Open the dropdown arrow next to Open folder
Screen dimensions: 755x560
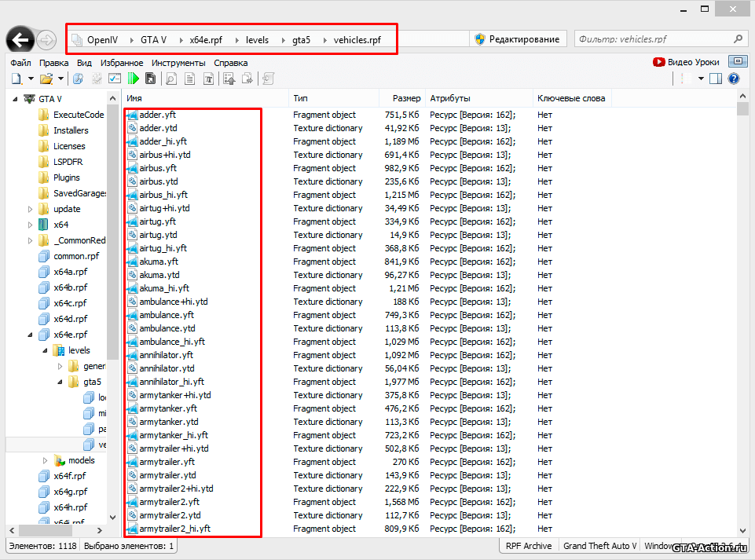click(x=60, y=79)
